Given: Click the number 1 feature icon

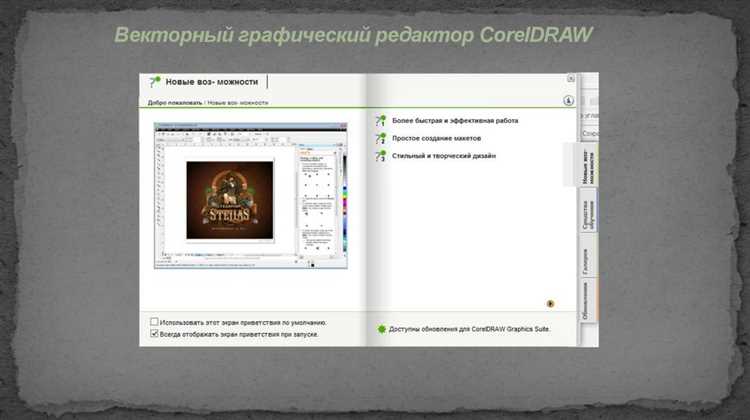Looking at the screenshot, I should [381, 121].
